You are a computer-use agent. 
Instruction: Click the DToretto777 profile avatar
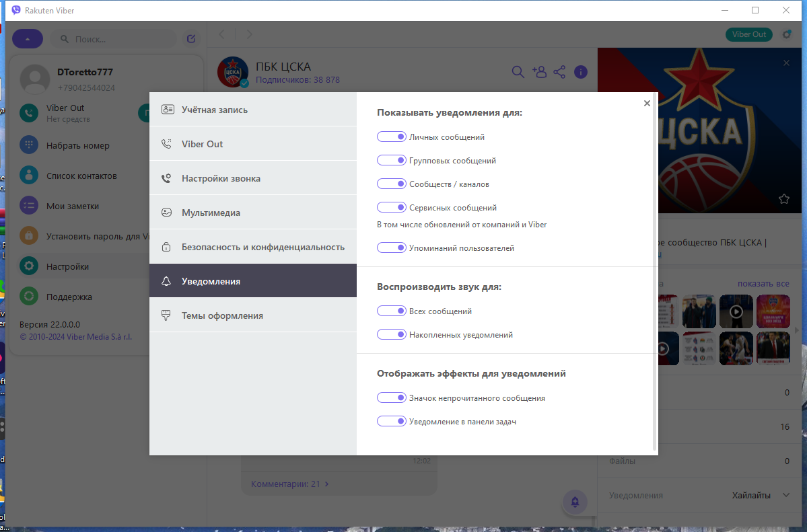35,79
